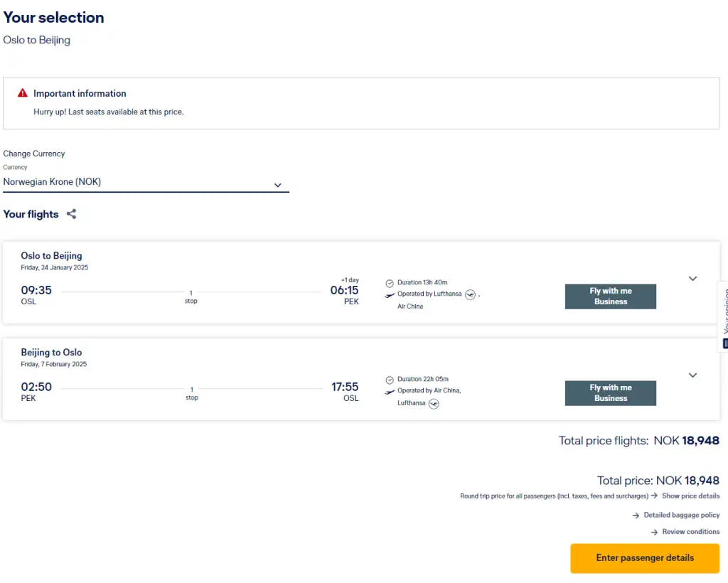
Task: Click the 1 stop marker on Oslo to Beijing
Action: click(191, 296)
